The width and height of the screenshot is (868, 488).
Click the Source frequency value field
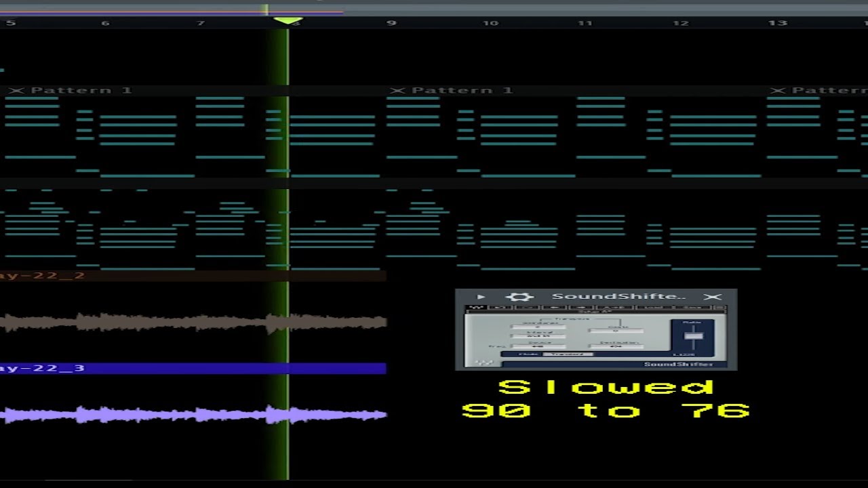[538, 346]
